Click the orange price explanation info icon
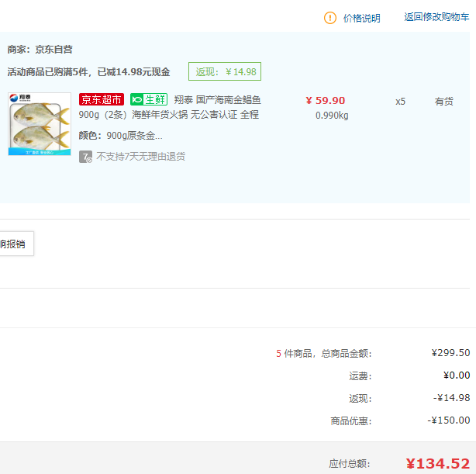 click(330, 18)
